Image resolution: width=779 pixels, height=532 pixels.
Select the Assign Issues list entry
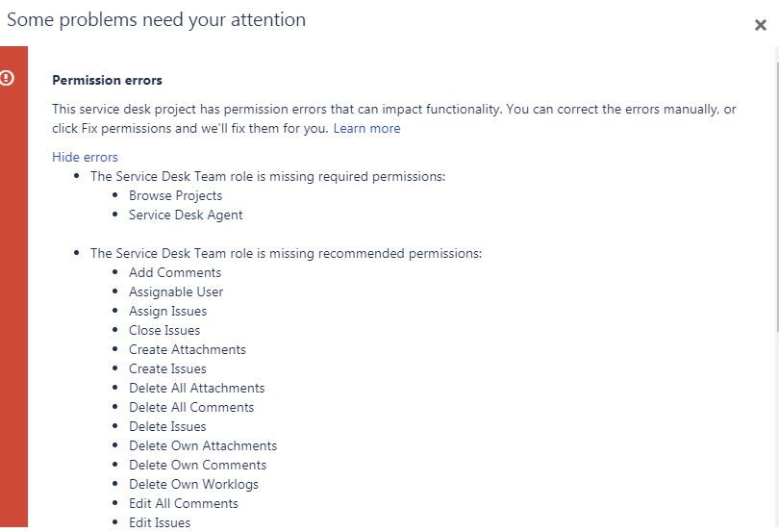tap(168, 312)
